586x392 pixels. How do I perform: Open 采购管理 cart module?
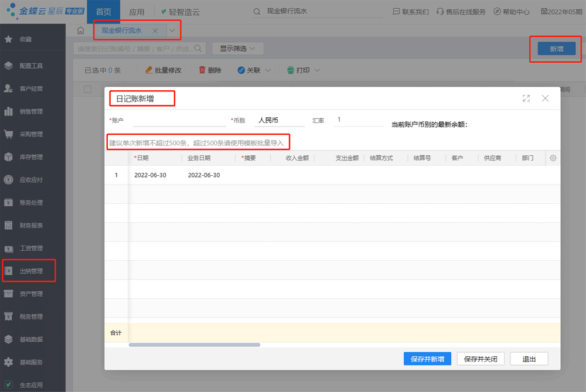pos(24,134)
